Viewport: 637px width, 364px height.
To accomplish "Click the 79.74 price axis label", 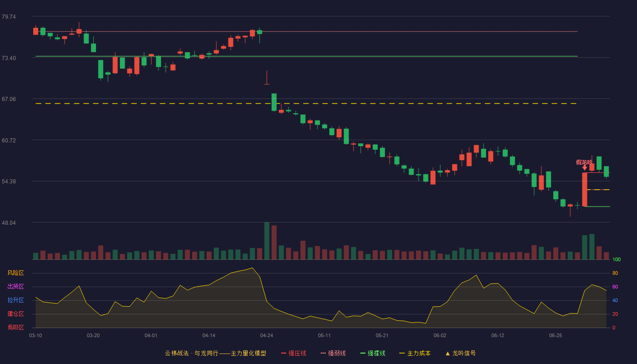I will pyautogui.click(x=9, y=17).
